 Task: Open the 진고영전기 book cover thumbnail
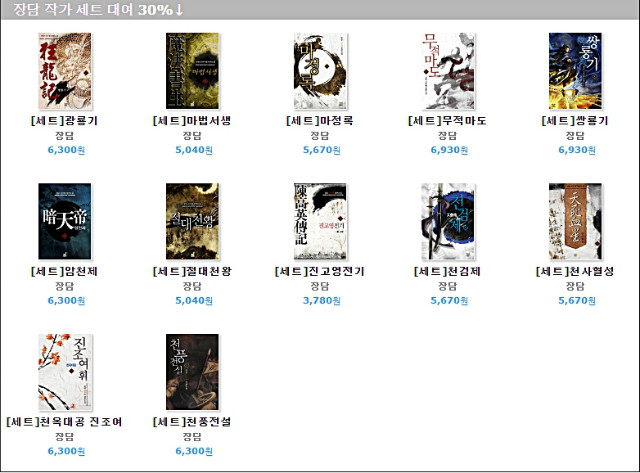320,221
